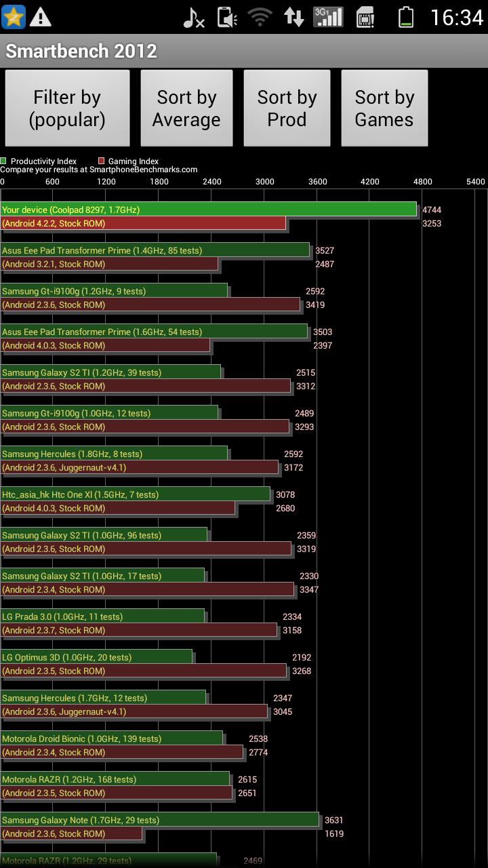Select the Your device Coolpad 8297 bar
The height and width of the screenshot is (868, 488).
point(209,210)
